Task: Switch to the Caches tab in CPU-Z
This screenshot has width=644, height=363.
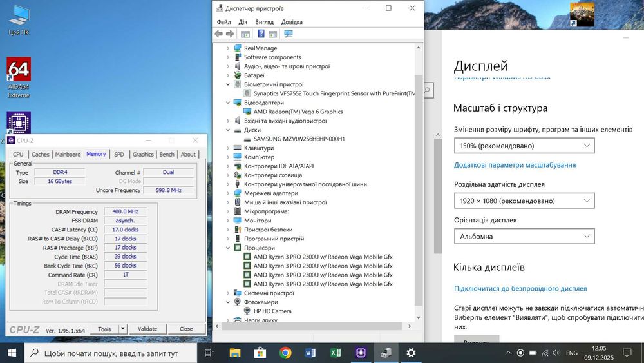Action: [40, 154]
